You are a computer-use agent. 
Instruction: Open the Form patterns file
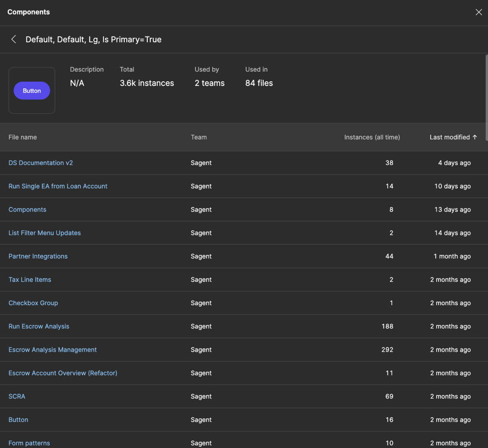click(29, 443)
